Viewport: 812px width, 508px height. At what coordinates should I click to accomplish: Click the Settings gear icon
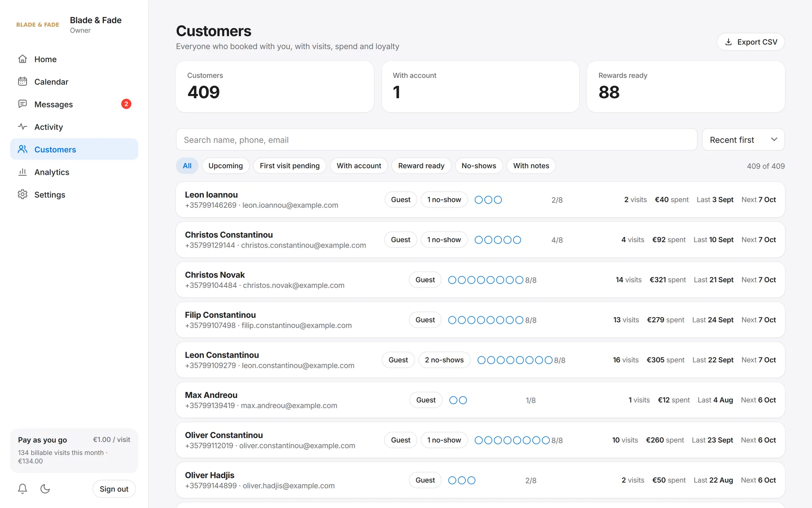[x=22, y=194]
